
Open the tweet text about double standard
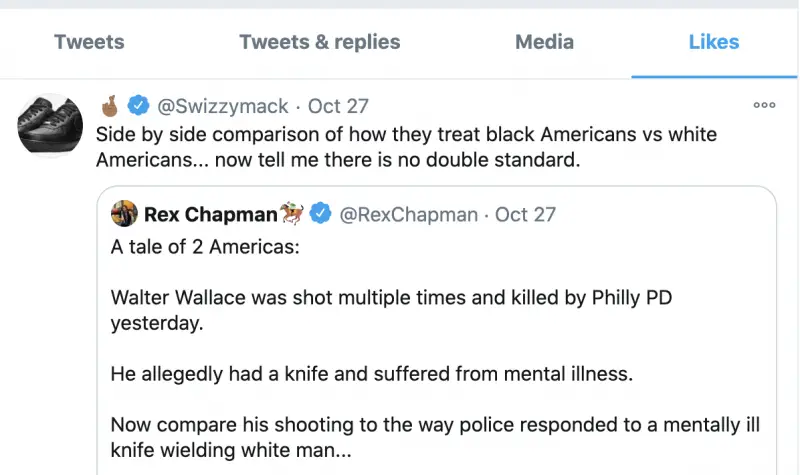[x=407, y=146]
